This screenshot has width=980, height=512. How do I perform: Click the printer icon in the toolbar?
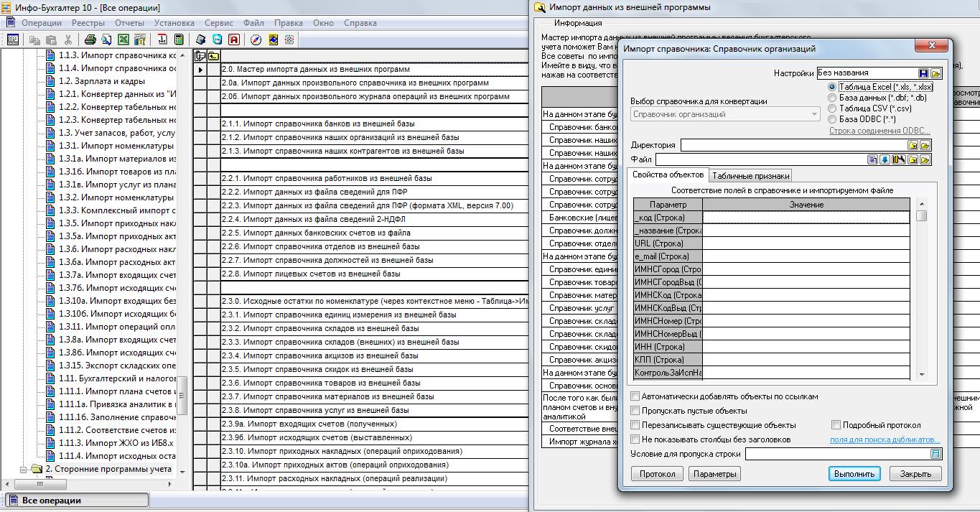pos(90,40)
